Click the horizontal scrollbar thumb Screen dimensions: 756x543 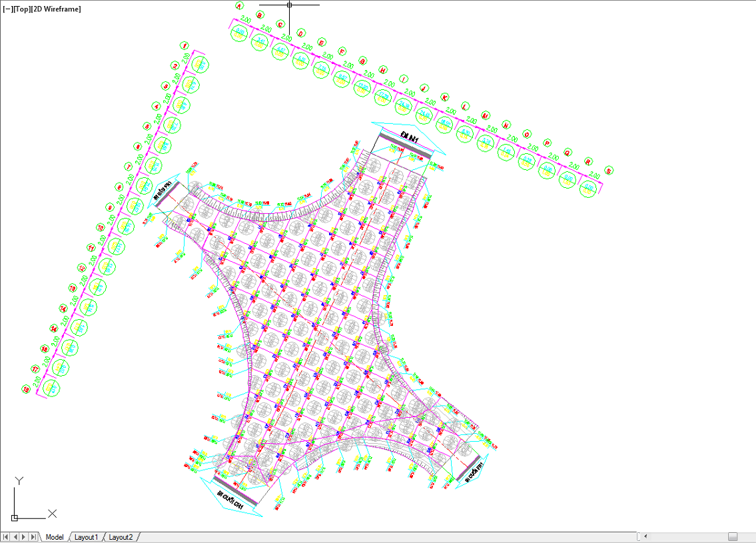click(732, 537)
